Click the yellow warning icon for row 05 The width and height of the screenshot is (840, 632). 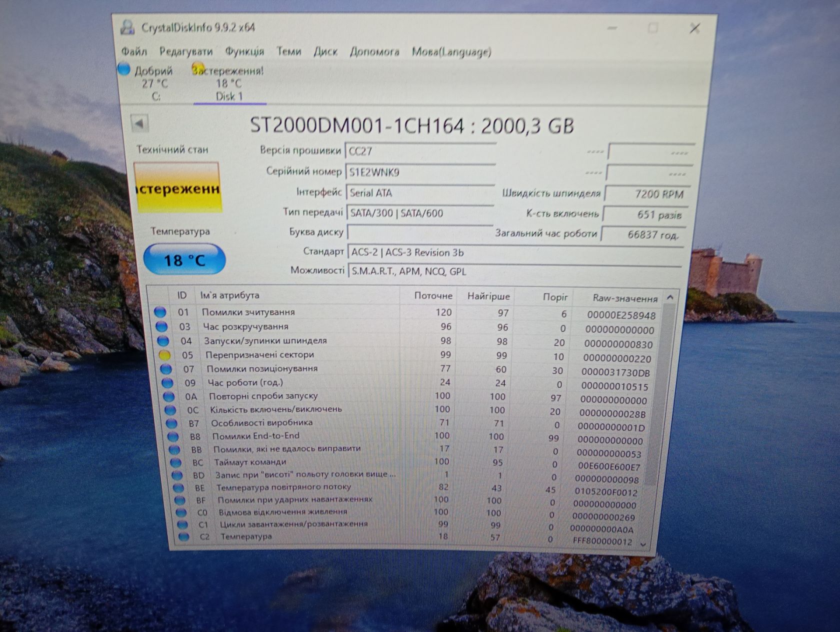164,355
